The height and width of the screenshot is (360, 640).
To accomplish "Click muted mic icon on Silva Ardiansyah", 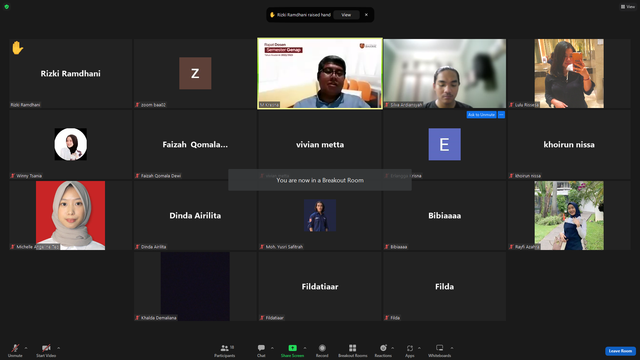I will (387, 105).
